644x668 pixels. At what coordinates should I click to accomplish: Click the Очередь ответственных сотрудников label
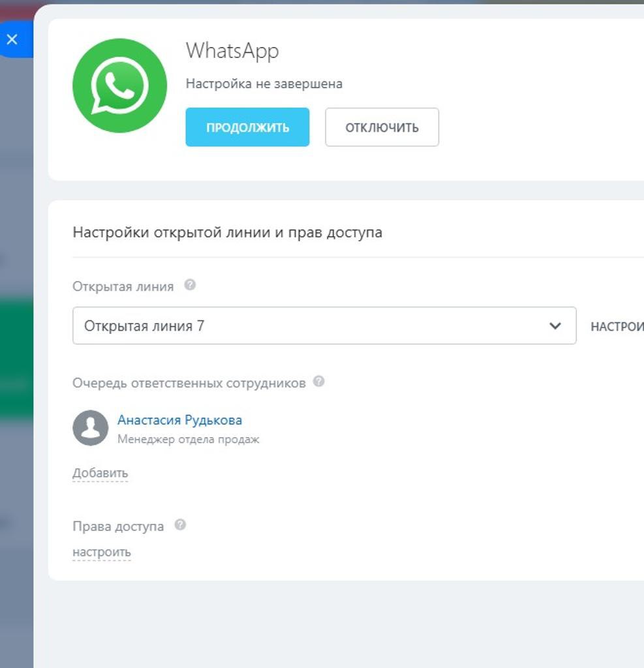[189, 383]
